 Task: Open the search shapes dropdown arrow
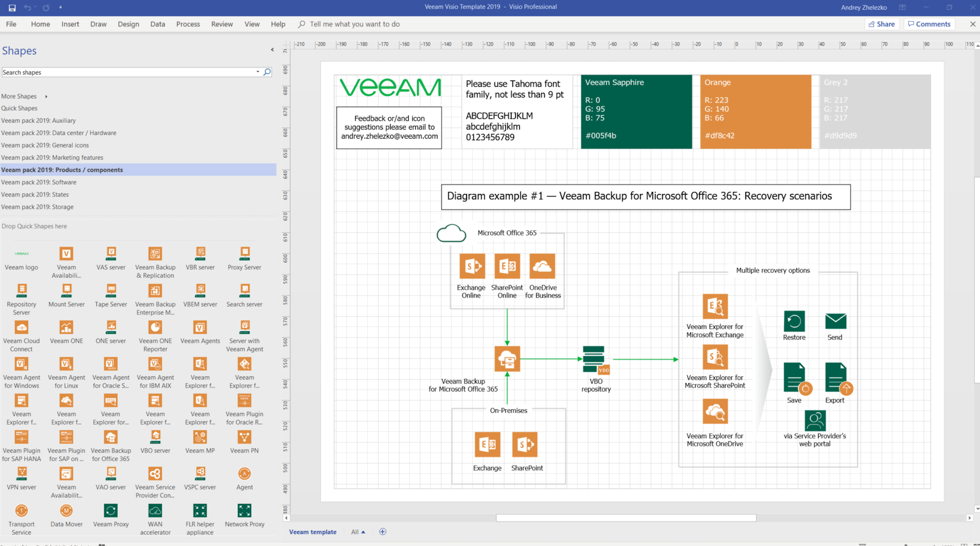(258, 72)
